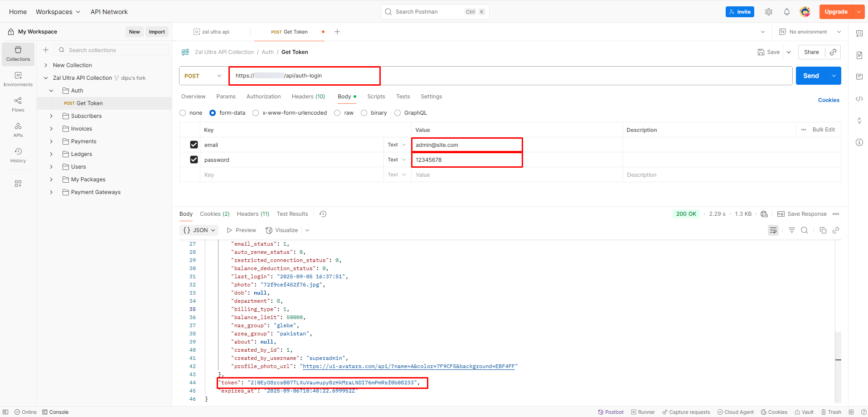Open the user avatar menu

coord(805,12)
